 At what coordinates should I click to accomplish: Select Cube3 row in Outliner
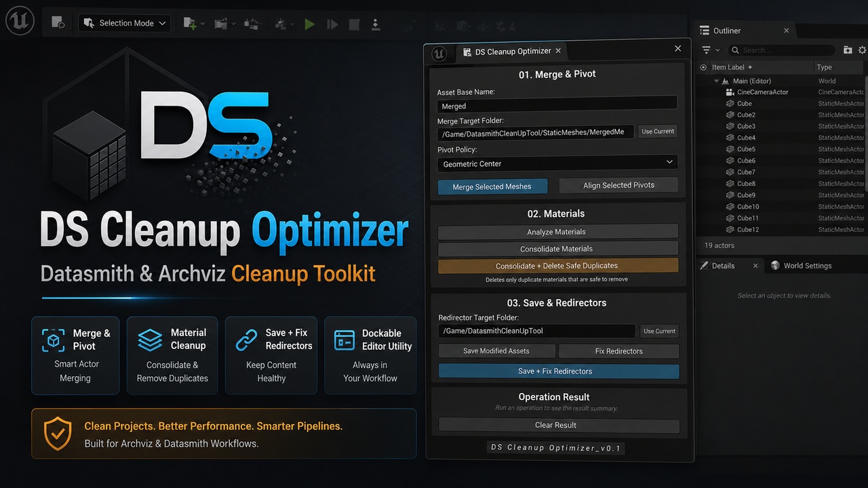tap(781, 126)
